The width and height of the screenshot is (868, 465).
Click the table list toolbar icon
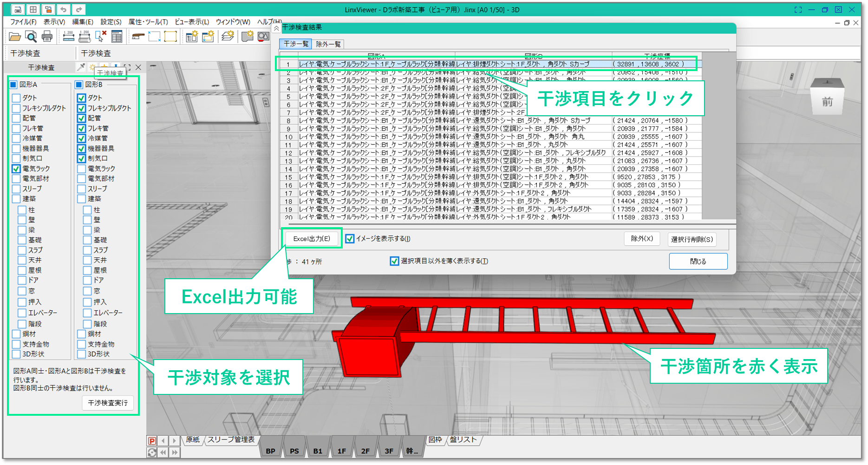[117, 37]
